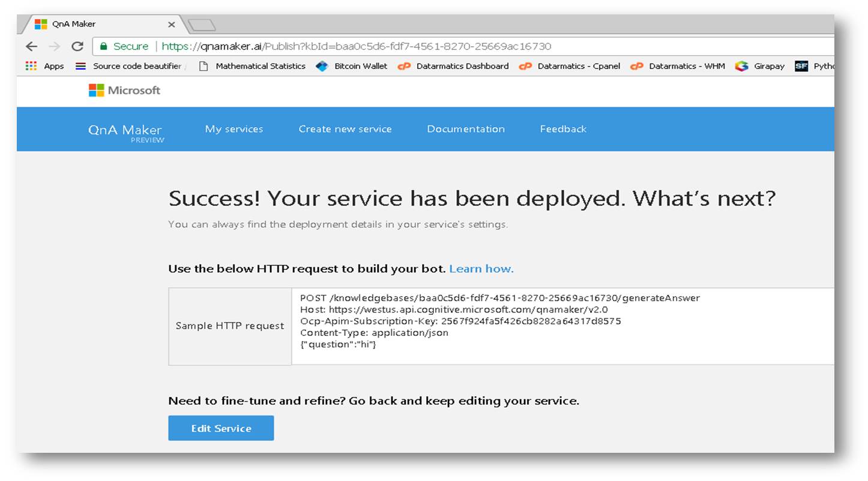The width and height of the screenshot is (868, 481).
Task: Click the Host: westus.api.cognitive line
Action: coord(454,309)
